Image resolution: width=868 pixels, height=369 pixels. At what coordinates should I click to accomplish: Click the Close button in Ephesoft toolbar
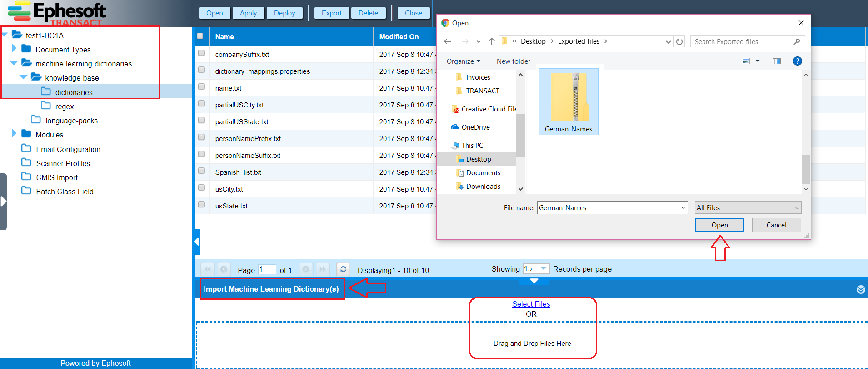point(414,13)
